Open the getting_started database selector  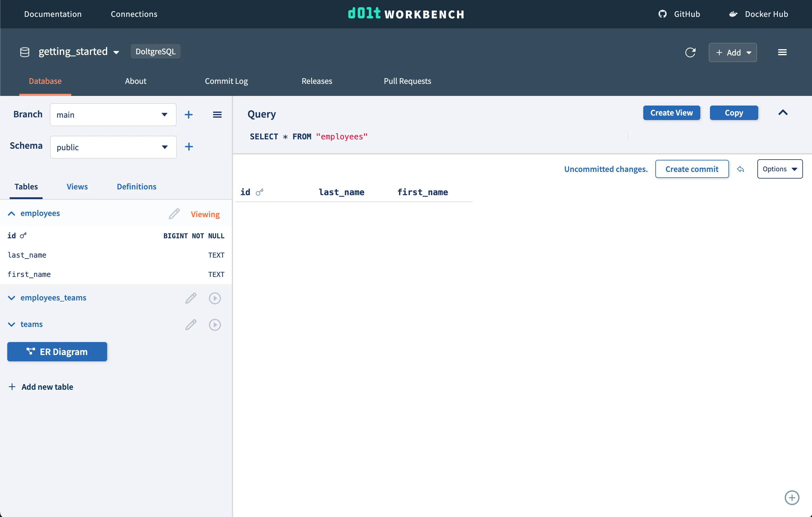[x=78, y=52]
